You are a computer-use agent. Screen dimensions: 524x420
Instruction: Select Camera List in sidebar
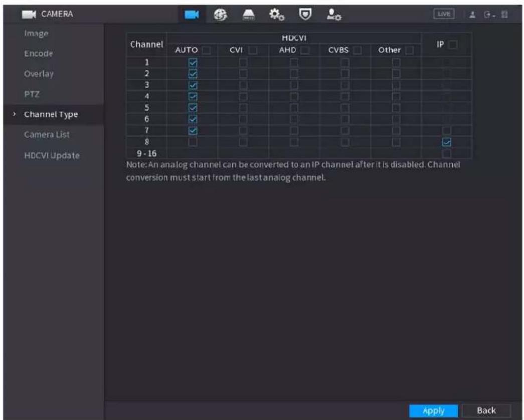47,135
